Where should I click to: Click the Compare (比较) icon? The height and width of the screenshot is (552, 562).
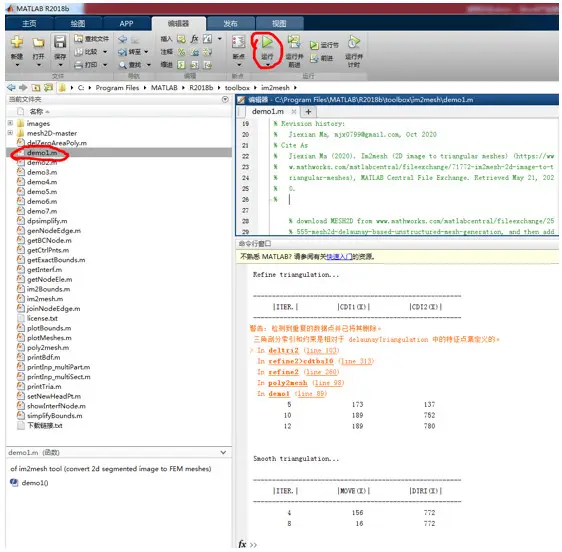(x=78, y=52)
